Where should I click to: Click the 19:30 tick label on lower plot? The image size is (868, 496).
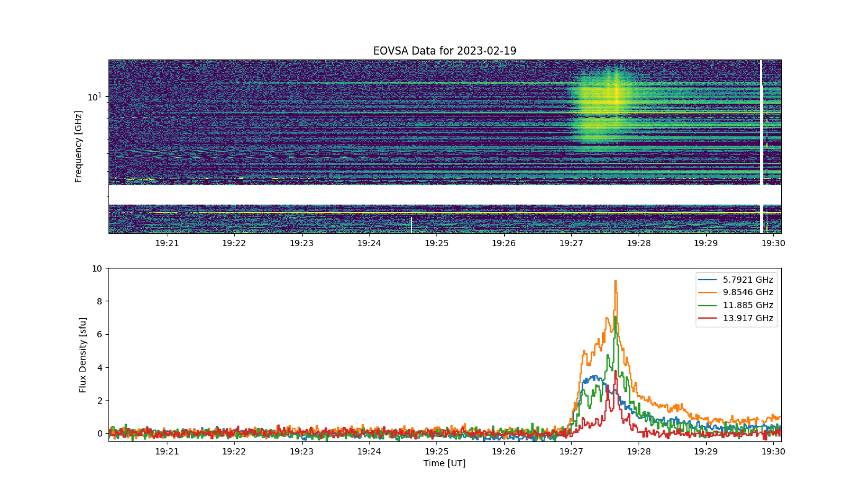(773, 451)
